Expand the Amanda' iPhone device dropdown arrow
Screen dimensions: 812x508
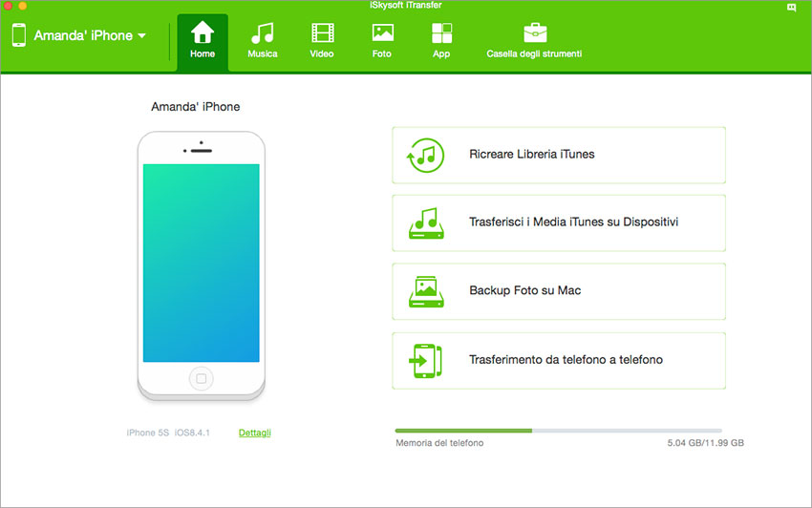pos(142,35)
